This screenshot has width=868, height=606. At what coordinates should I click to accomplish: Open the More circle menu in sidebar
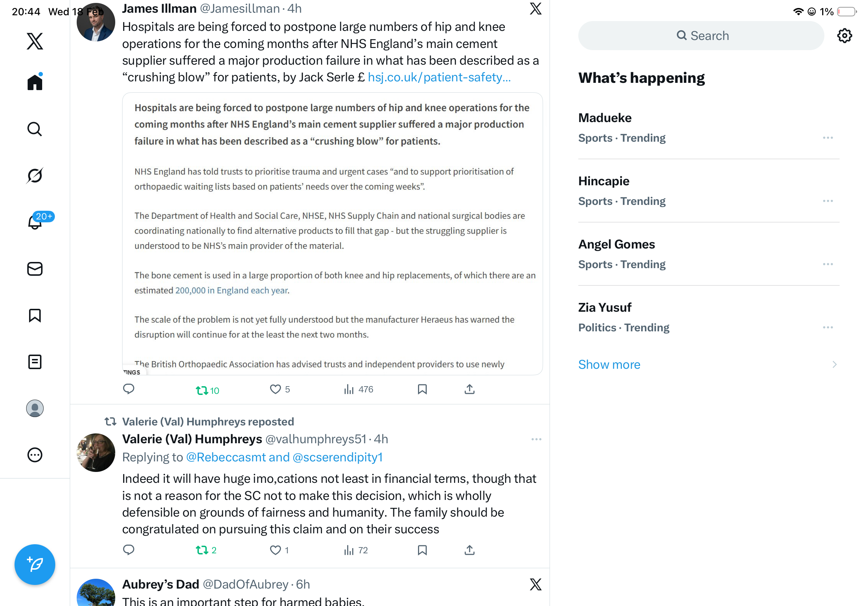tap(35, 455)
